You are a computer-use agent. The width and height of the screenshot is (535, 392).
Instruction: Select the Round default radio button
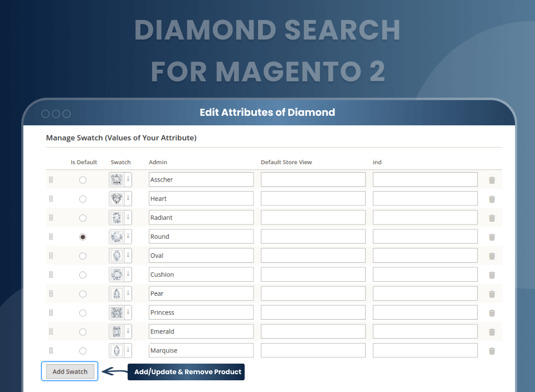coord(82,237)
